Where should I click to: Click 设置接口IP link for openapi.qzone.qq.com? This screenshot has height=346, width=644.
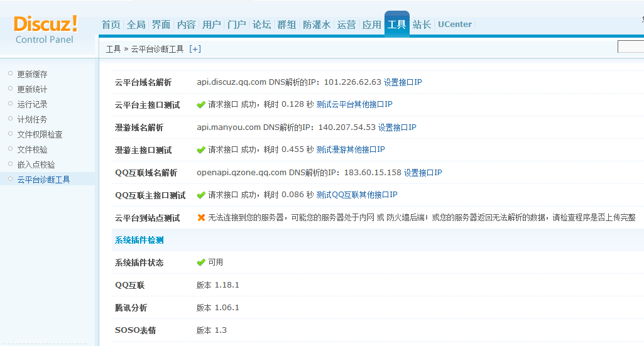pyautogui.click(x=423, y=173)
